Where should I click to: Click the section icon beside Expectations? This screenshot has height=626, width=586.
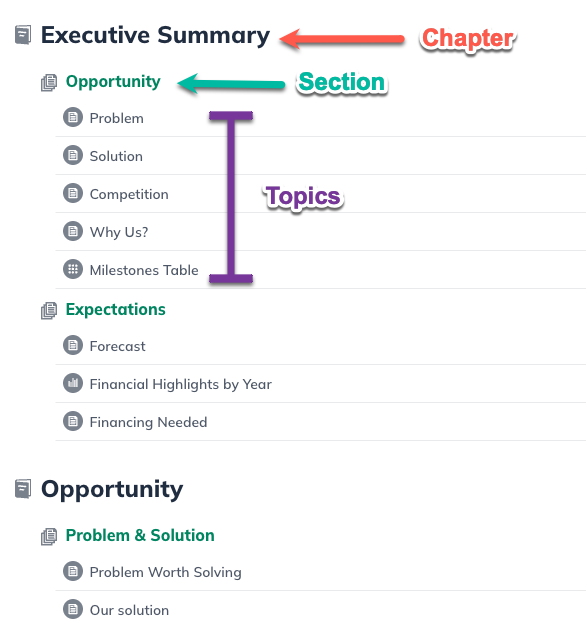tap(49, 311)
